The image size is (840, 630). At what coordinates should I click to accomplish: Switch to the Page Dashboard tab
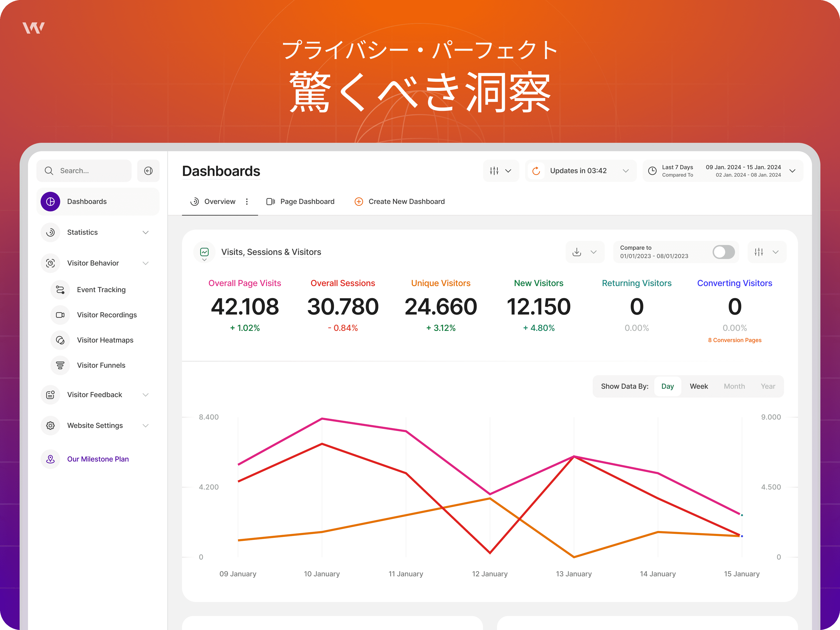click(x=300, y=202)
